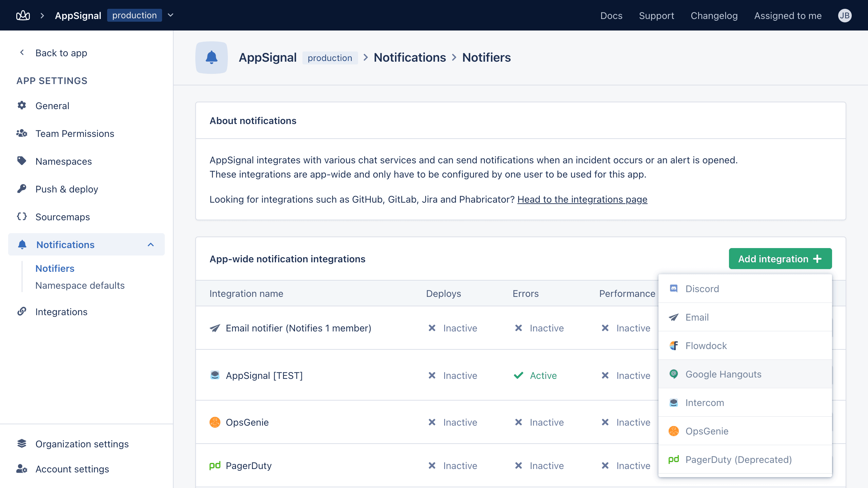Image resolution: width=868 pixels, height=488 pixels.
Task: Open the Docs link in top bar
Action: 611,16
